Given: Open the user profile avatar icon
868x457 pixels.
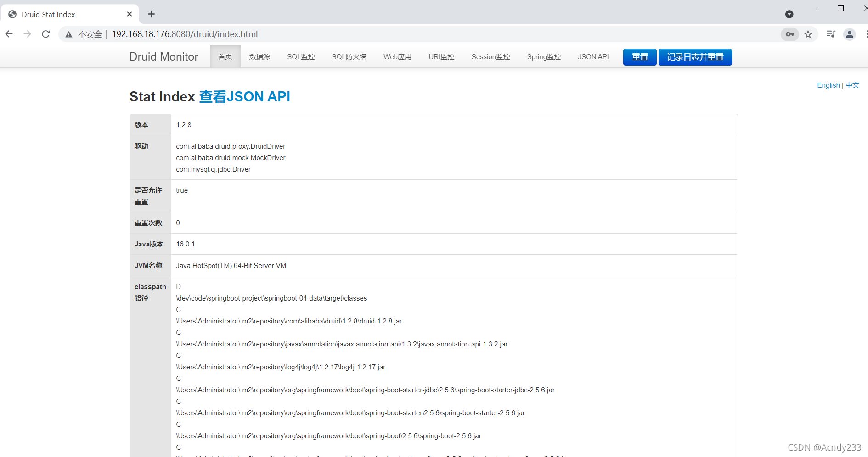Looking at the screenshot, I should click(x=850, y=34).
